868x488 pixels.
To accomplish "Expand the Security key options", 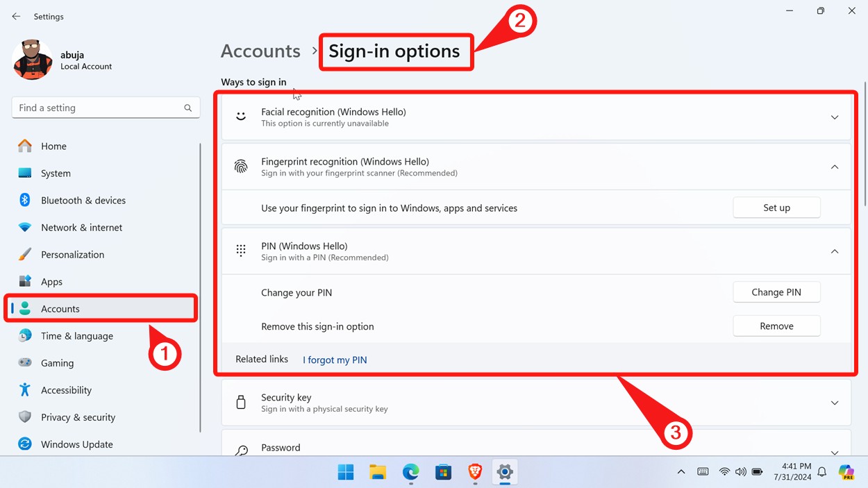I will 835,403.
